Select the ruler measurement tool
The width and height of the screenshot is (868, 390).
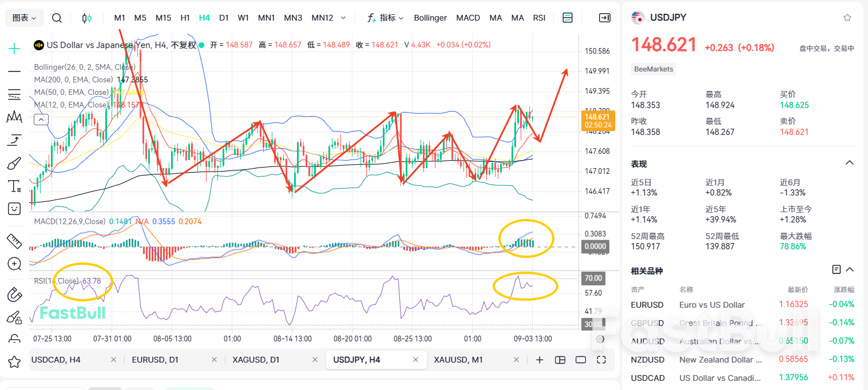tap(14, 241)
